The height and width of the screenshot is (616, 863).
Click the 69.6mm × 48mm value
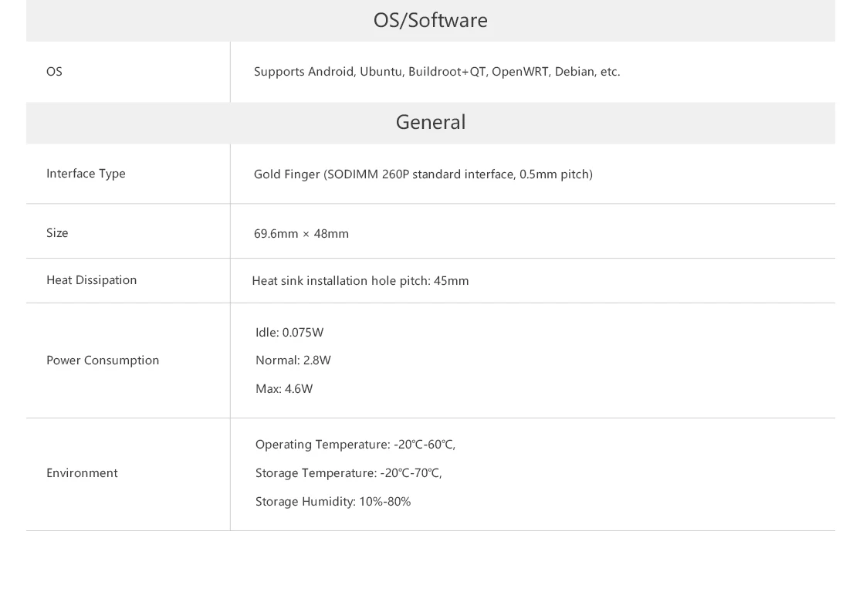coord(301,233)
